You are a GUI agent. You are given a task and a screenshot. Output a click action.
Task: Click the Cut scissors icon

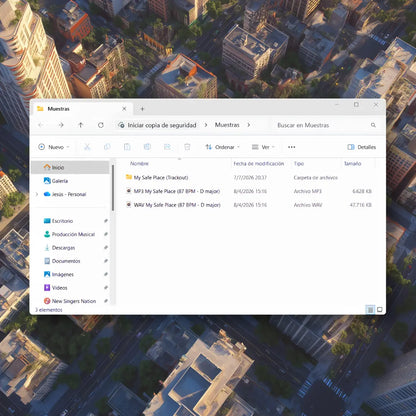(87, 147)
